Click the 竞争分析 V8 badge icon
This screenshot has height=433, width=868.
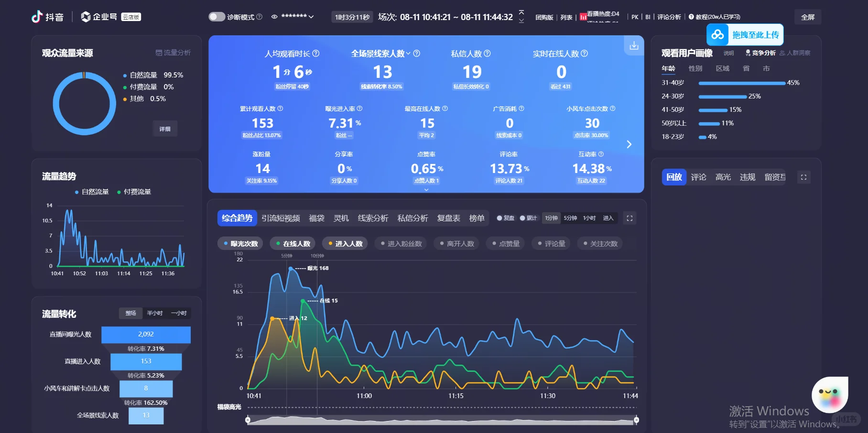(x=748, y=53)
